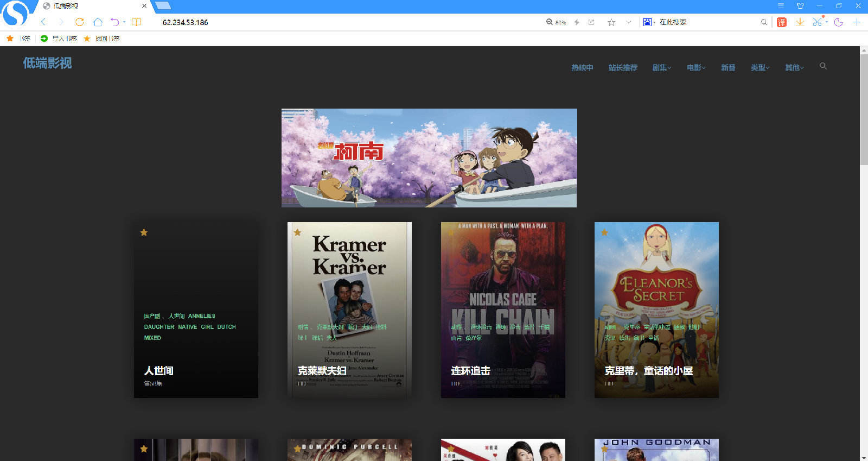The image size is (868, 461).
Task: Click the Kramer vs. Kramer poster
Action: coord(349,282)
